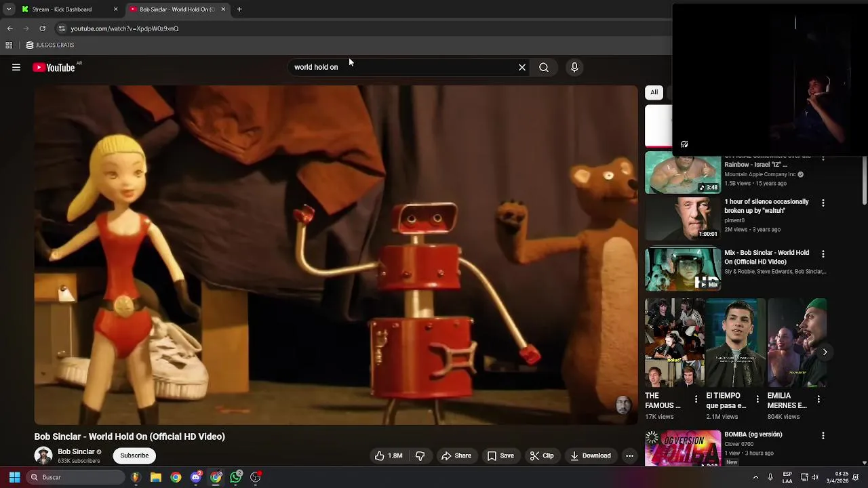868x488 pixels.
Task: Focus the browser address bar URL
Action: 125,28
